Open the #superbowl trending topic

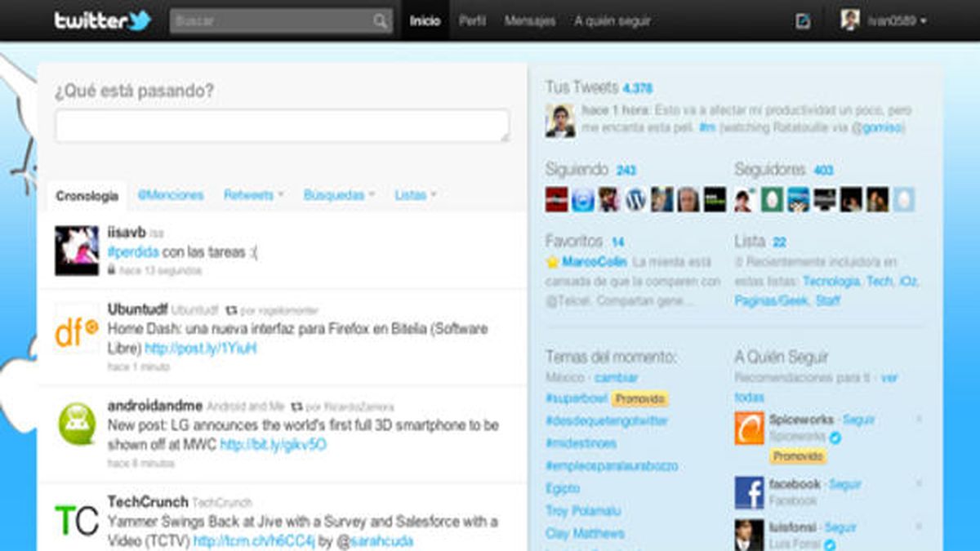click(x=573, y=399)
